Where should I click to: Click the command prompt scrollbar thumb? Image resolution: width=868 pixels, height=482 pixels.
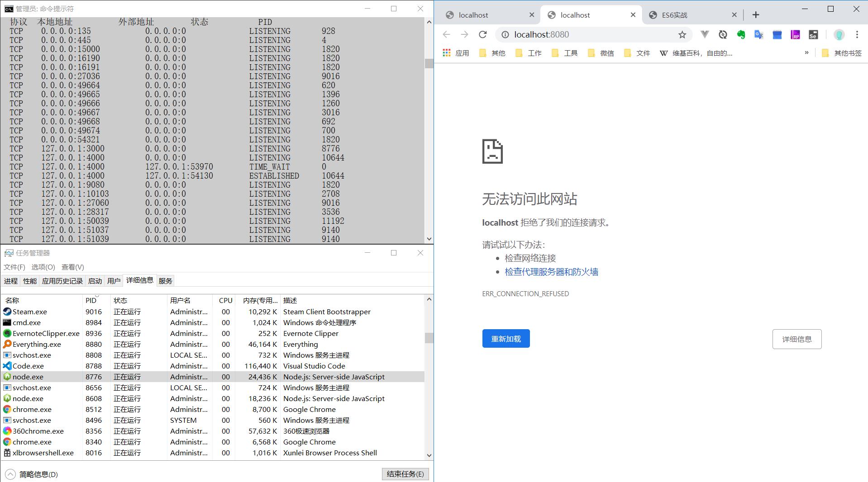click(x=429, y=63)
